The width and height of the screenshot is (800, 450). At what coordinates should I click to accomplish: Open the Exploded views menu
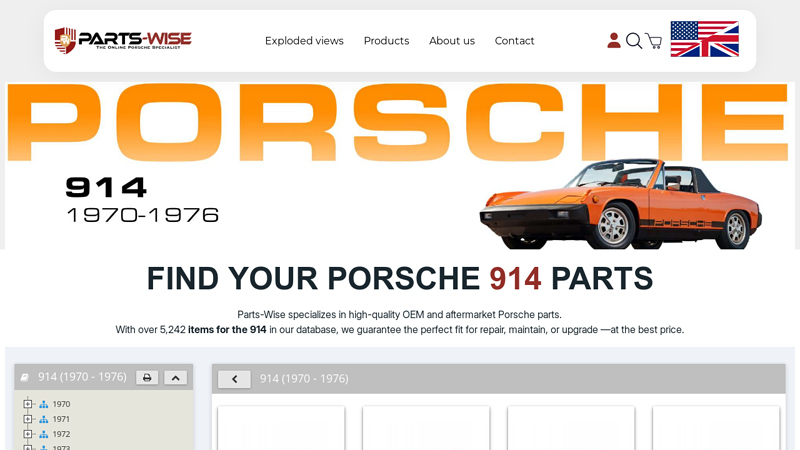pyautogui.click(x=304, y=41)
